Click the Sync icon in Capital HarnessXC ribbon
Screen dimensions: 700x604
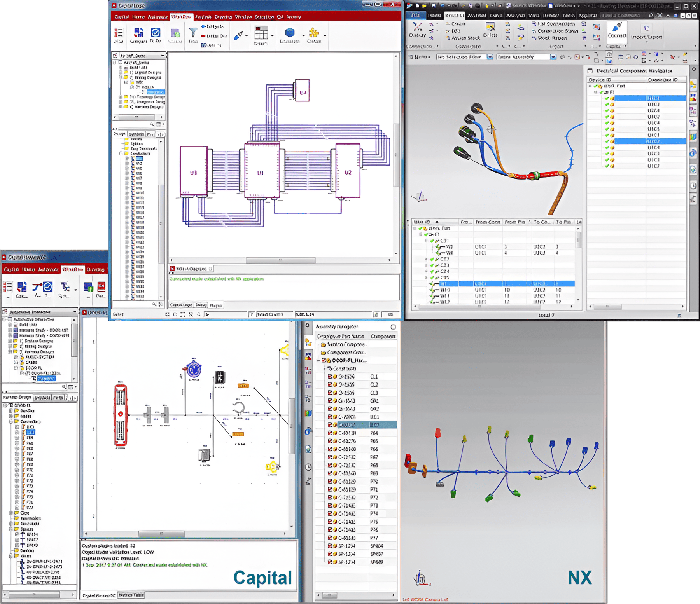pyautogui.click(x=64, y=290)
